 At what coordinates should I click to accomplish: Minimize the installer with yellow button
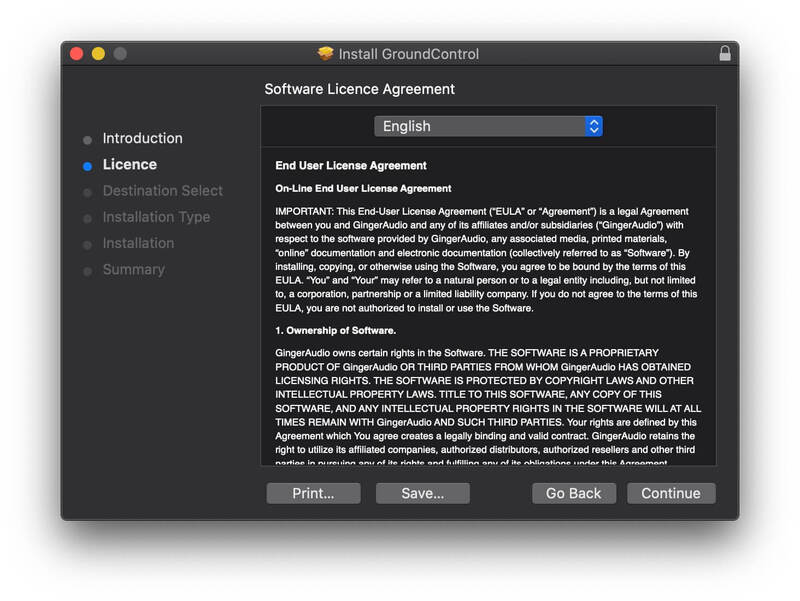tap(98, 54)
